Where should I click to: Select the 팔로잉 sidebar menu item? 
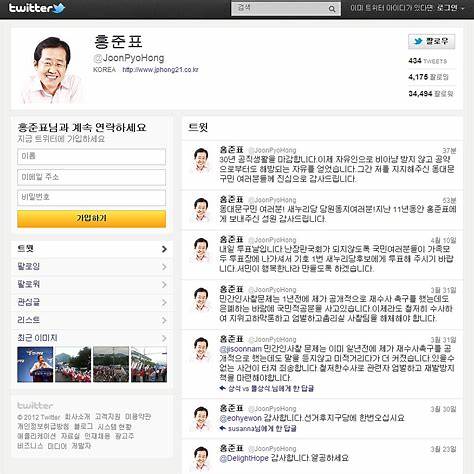click(92, 267)
